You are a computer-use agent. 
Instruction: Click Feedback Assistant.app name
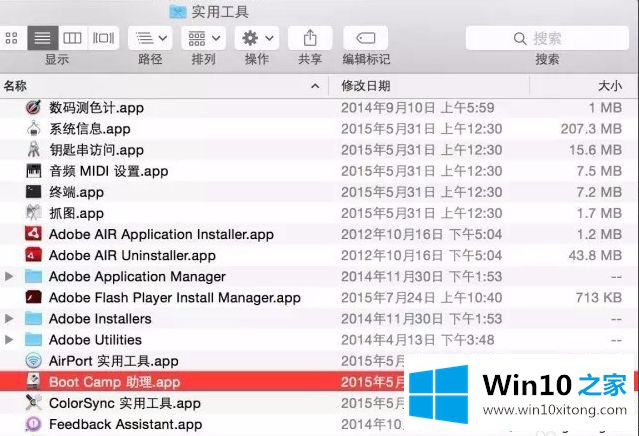tap(126, 424)
